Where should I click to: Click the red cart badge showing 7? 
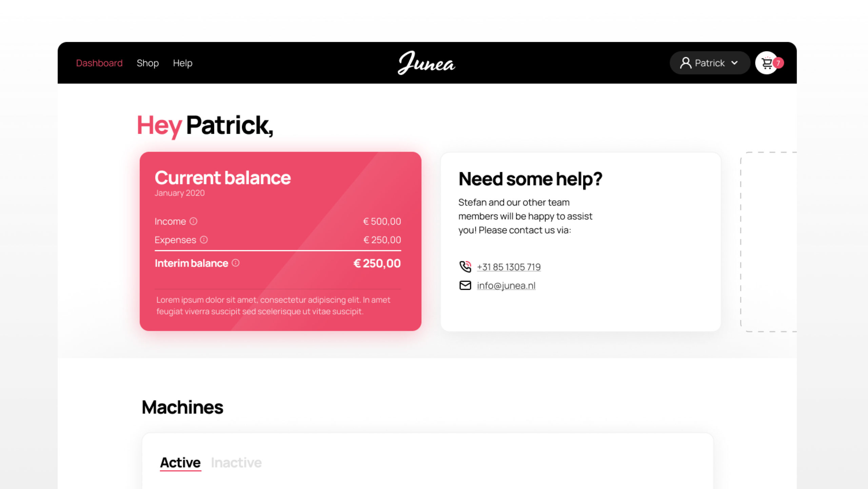point(778,63)
